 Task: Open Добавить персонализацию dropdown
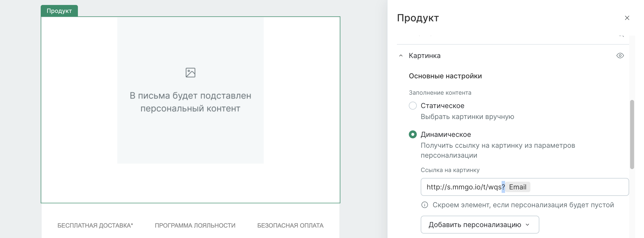click(x=480, y=225)
